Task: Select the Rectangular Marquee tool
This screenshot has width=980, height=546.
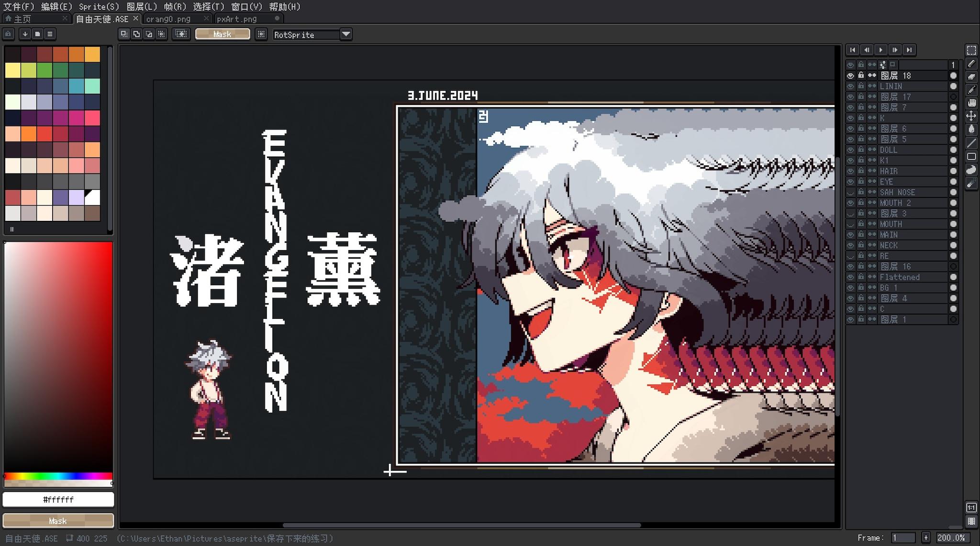Action: pos(971,50)
